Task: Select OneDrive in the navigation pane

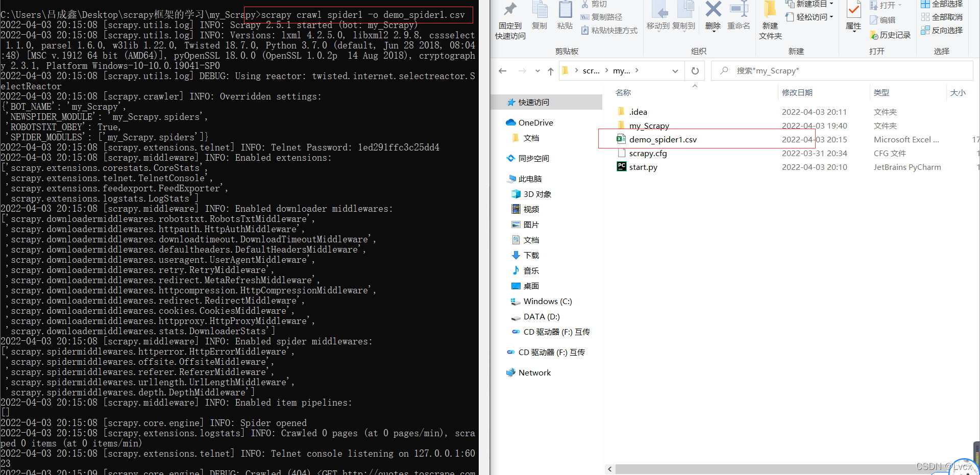Action: 535,122
